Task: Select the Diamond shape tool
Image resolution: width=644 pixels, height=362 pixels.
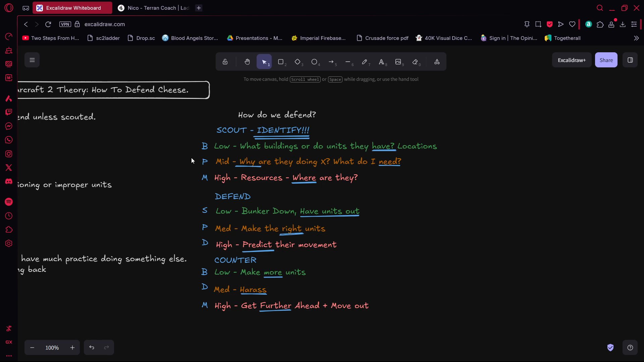Action: coord(298,62)
